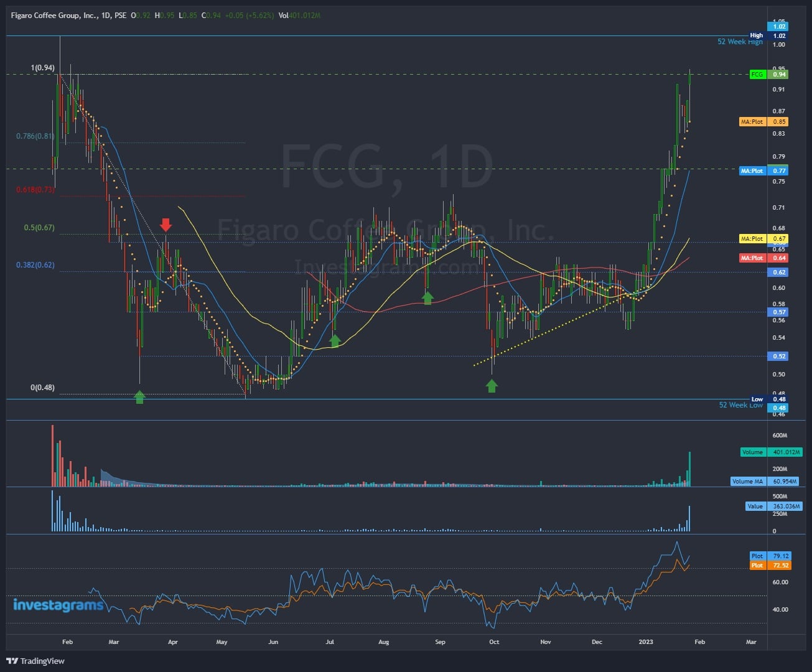Image resolution: width=812 pixels, height=672 pixels.
Task: Click the 52 Week High label
Action: coord(740,41)
